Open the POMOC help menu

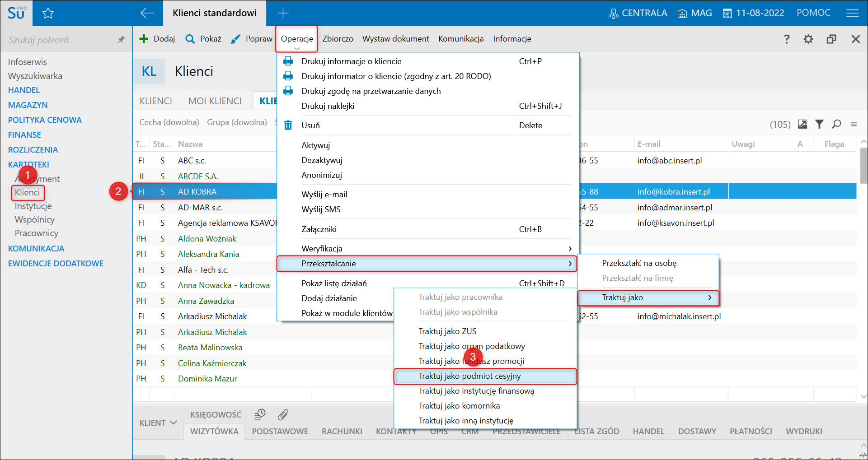[x=813, y=13]
